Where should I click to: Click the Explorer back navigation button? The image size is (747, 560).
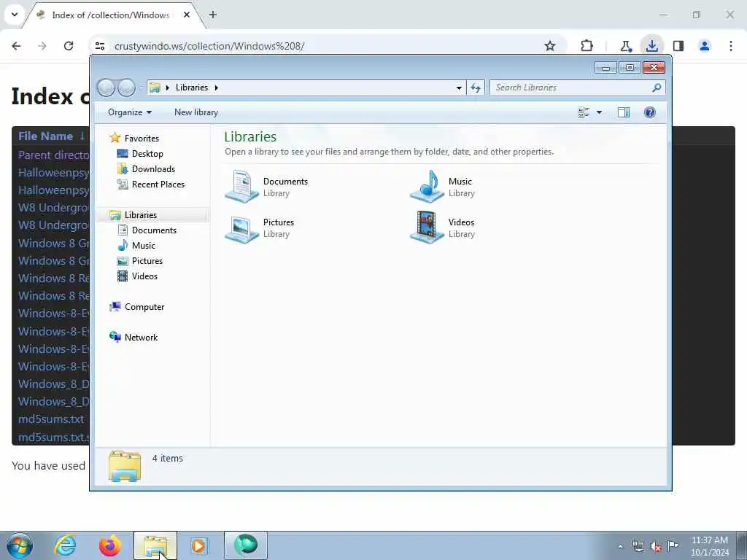click(x=106, y=87)
